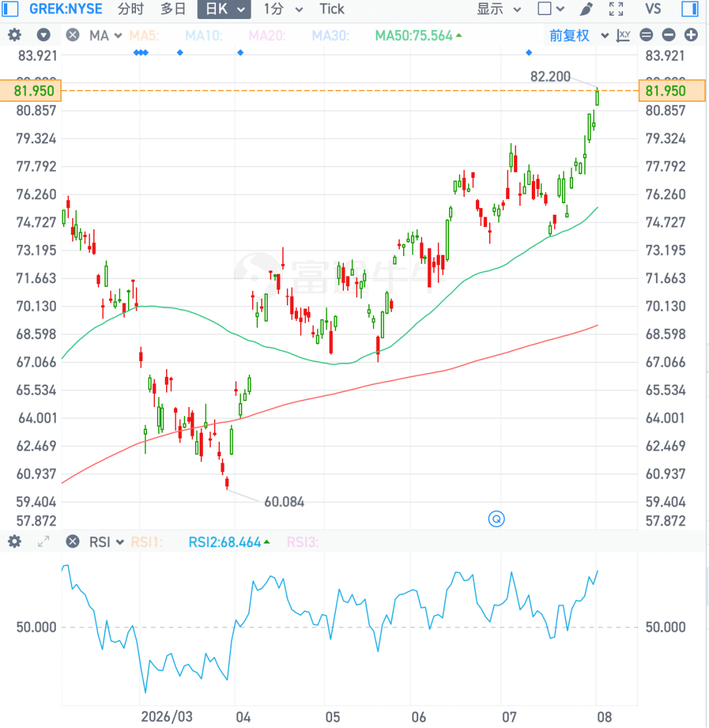Click the circular Q event marker
This screenshot has width=709, height=728.
coord(496,519)
